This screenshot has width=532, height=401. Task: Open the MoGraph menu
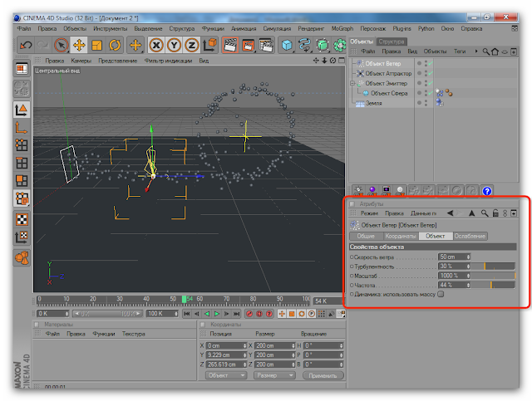[x=342, y=28]
